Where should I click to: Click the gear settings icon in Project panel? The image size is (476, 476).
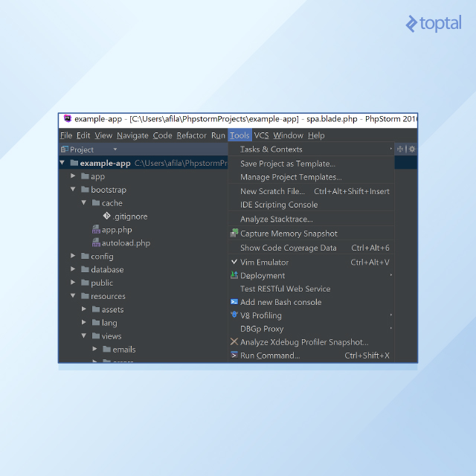(411, 149)
